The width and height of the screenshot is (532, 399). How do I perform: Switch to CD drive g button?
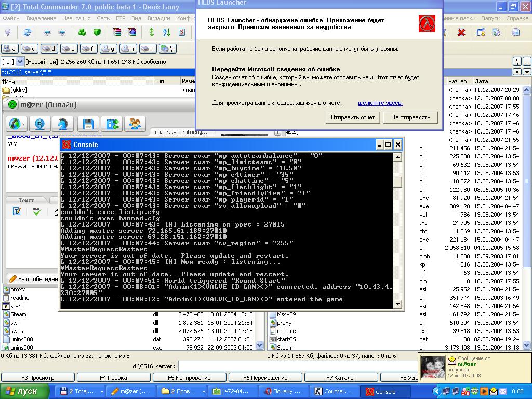click(x=108, y=49)
